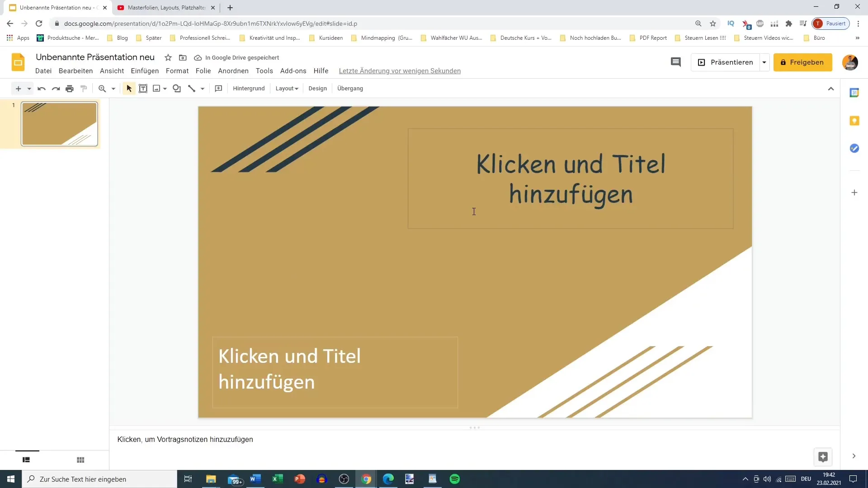The image size is (868, 488).
Task: Open the Format menu
Action: tap(176, 70)
